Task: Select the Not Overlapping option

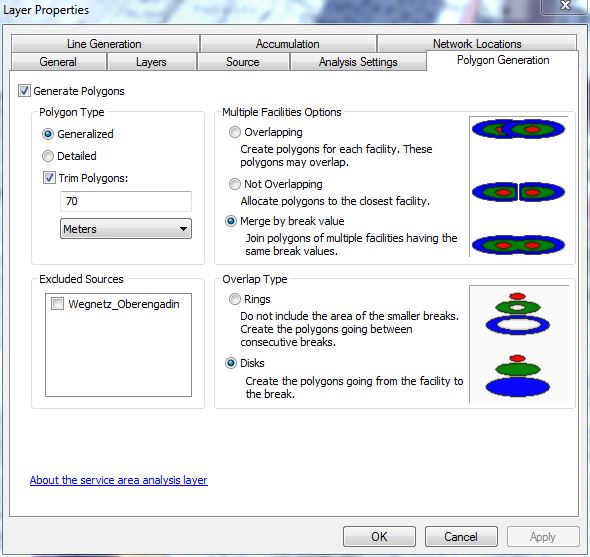Action: (x=234, y=184)
